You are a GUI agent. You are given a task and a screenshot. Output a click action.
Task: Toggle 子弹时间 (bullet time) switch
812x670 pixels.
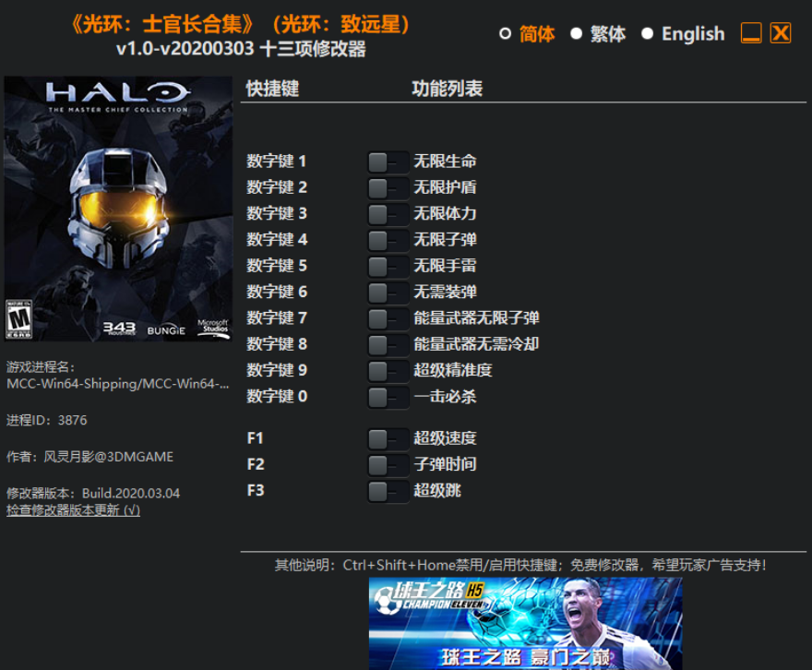coord(388,465)
